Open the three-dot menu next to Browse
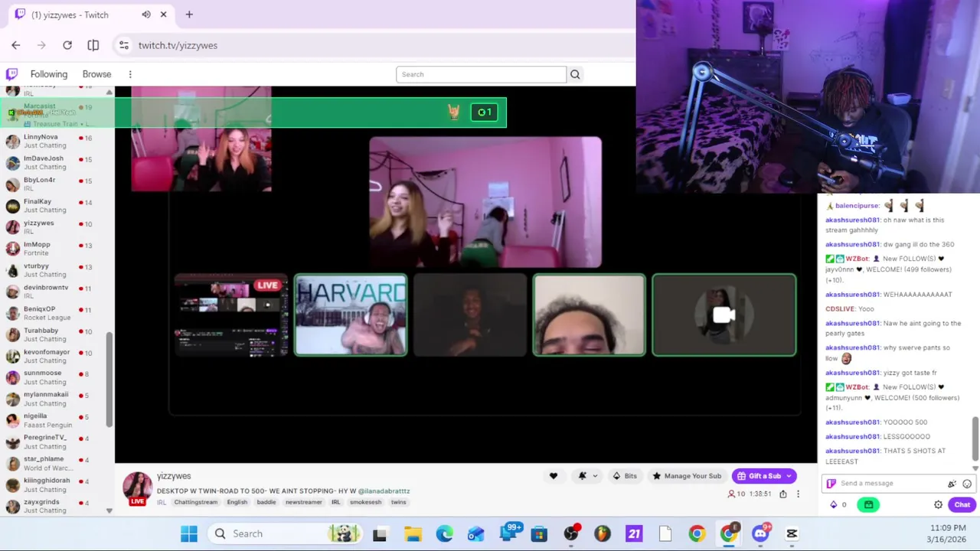This screenshot has width=980, height=551. pyautogui.click(x=130, y=74)
